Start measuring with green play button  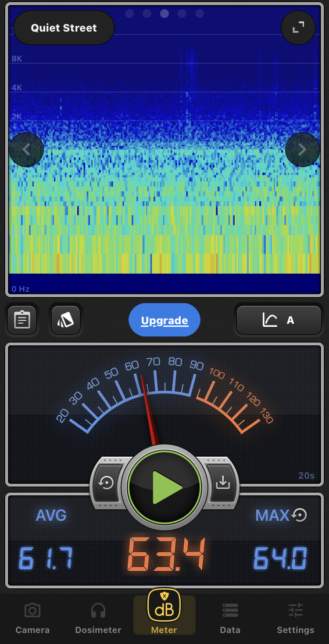pos(164,487)
